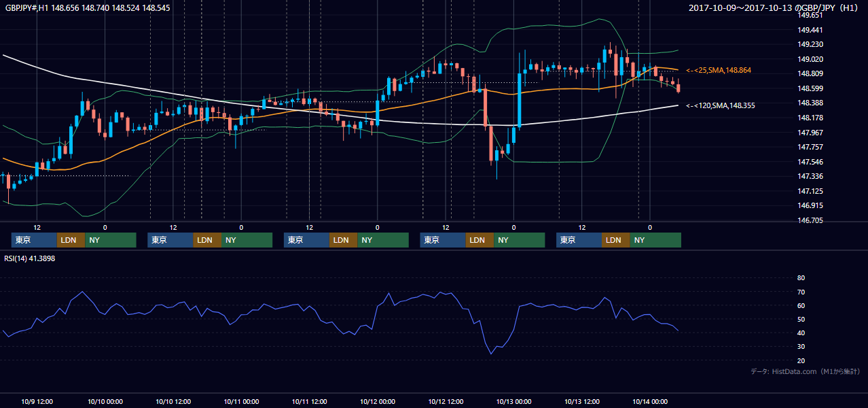
Task: Click price axis value 146.915
Action: point(811,205)
